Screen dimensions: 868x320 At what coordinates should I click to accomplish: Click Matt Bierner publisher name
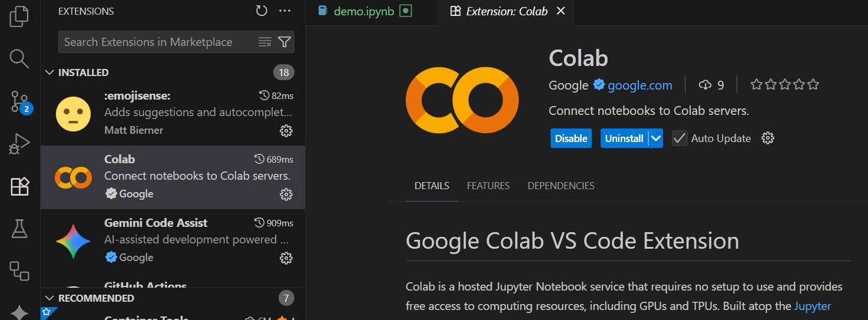tap(134, 130)
